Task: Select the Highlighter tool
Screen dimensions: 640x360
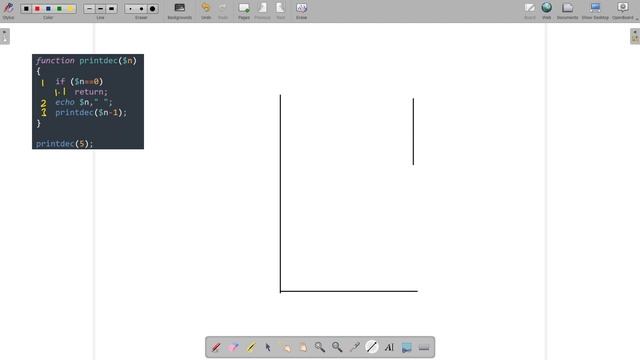Action: (x=251, y=347)
